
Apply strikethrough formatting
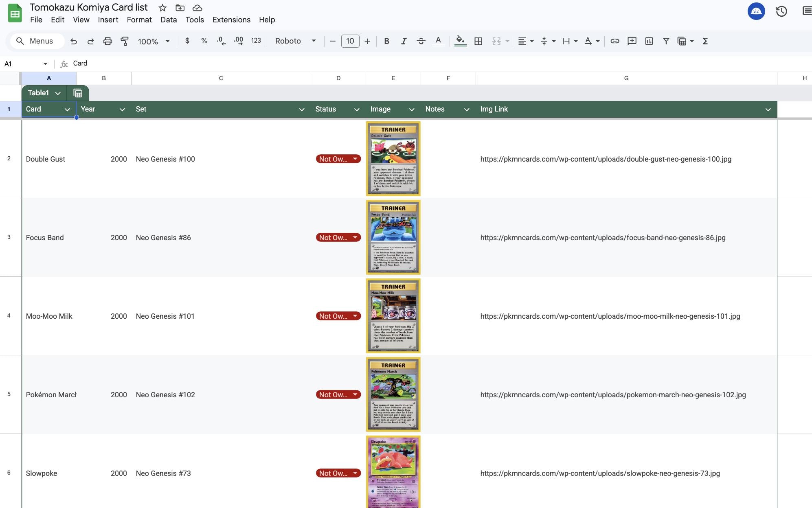(x=421, y=41)
